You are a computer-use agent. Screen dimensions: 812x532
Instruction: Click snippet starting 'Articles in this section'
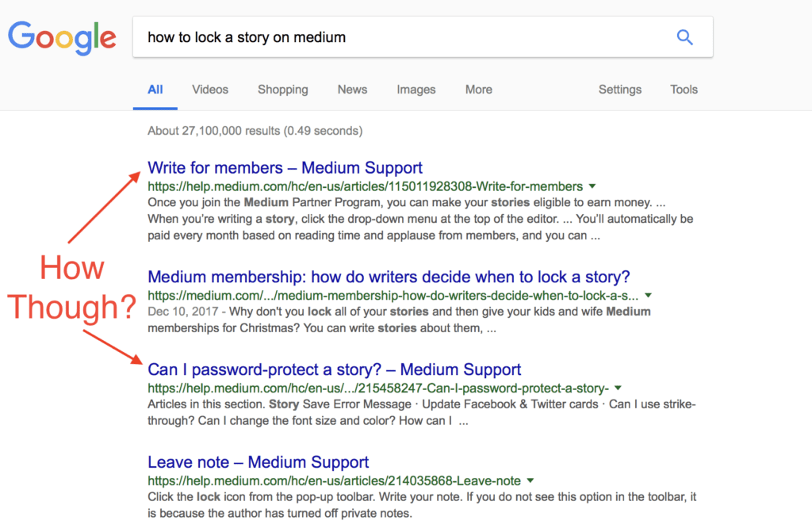[x=422, y=412]
